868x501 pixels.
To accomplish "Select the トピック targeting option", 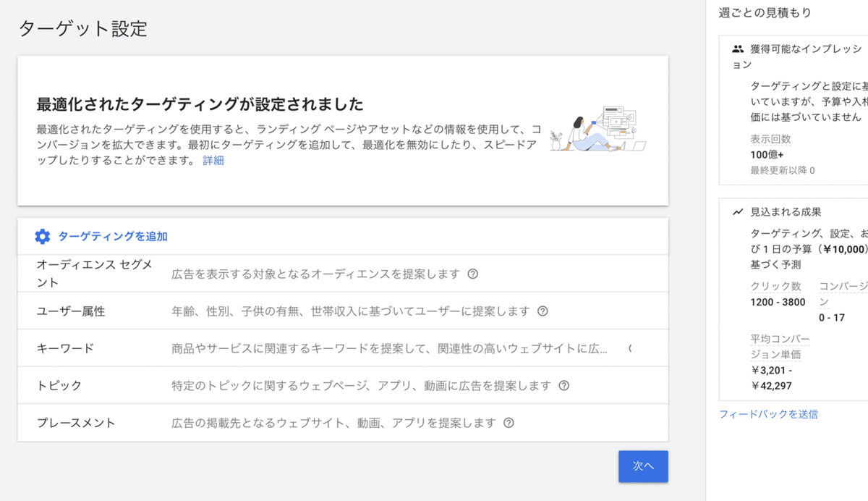I will click(x=59, y=386).
